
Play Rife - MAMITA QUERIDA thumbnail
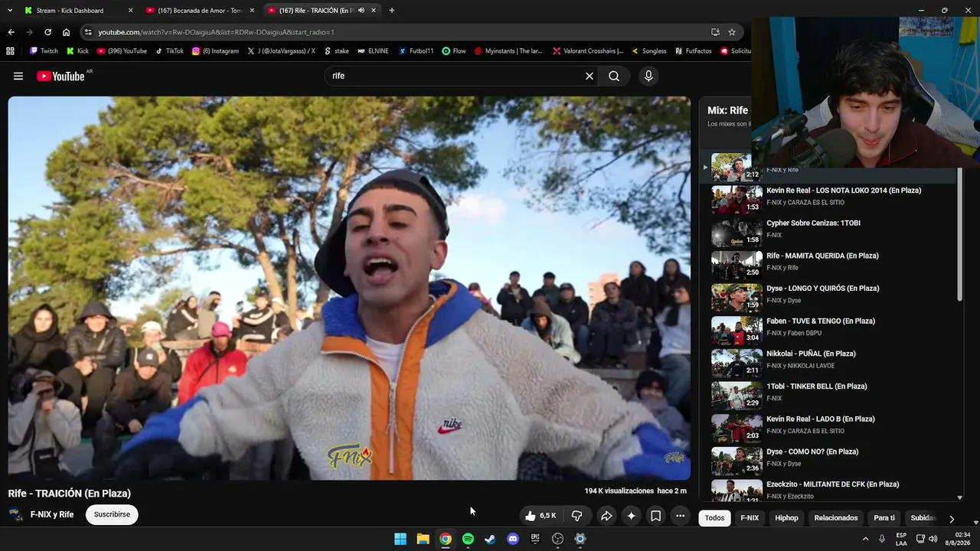[x=737, y=266]
